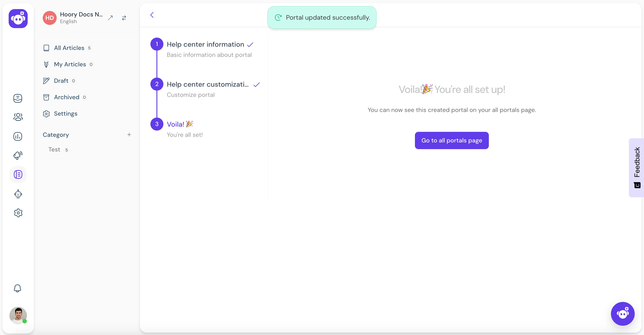The image size is (644, 335).
Task: Select the Bot/AI icon at bottom
Action: [x=623, y=314]
